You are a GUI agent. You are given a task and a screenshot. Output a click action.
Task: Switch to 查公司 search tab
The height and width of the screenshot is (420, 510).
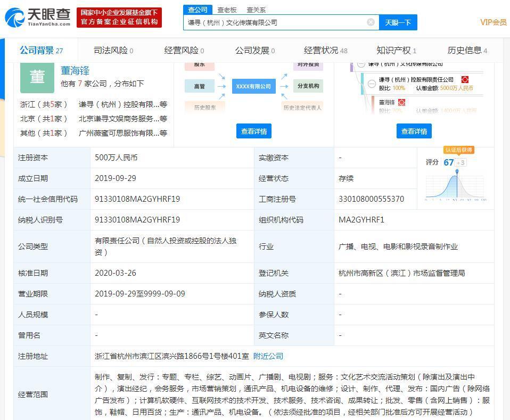[x=198, y=10]
